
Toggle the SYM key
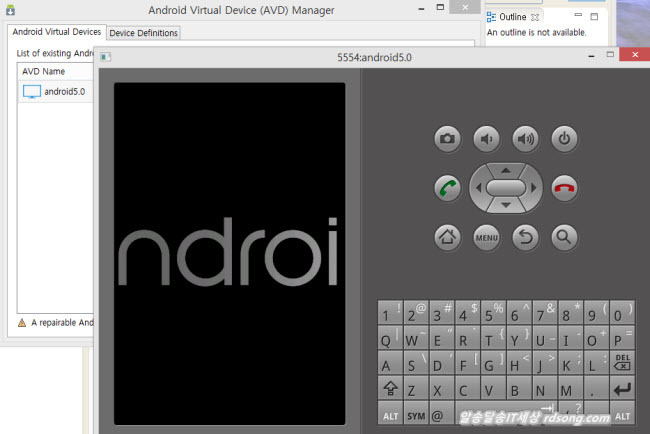[x=415, y=415]
